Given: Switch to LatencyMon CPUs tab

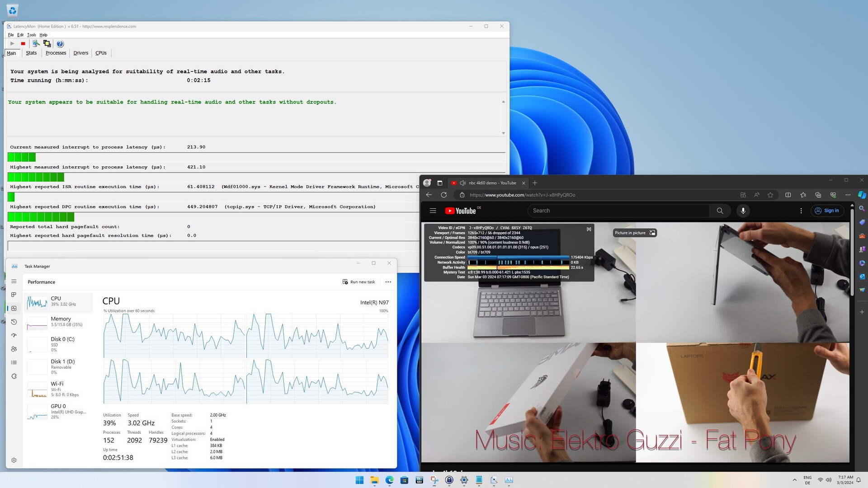Looking at the screenshot, I should pos(101,53).
